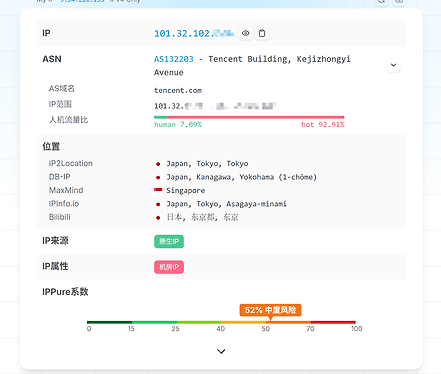
Task: Click the 原生IP green badge
Action: pyautogui.click(x=169, y=241)
